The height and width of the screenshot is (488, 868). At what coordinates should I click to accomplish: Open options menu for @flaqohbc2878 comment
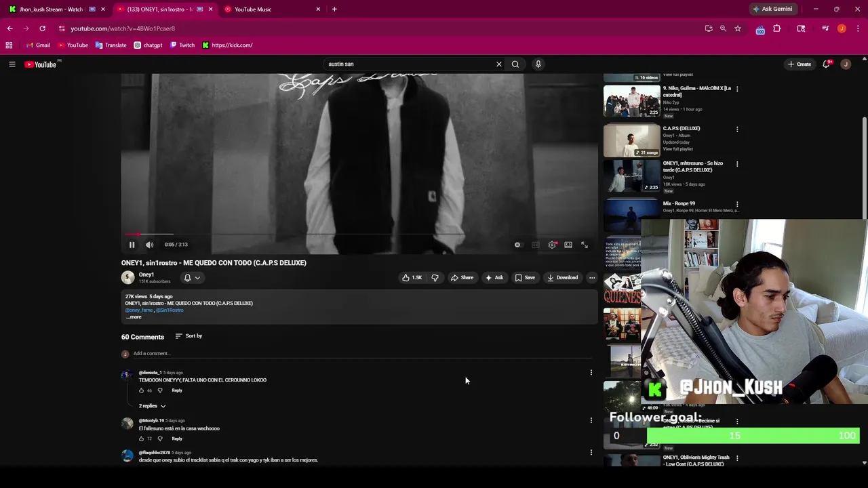pos(591,452)
